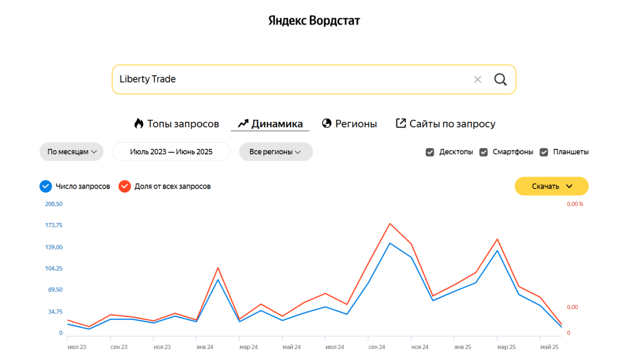Open the Регионы tab

355,124
